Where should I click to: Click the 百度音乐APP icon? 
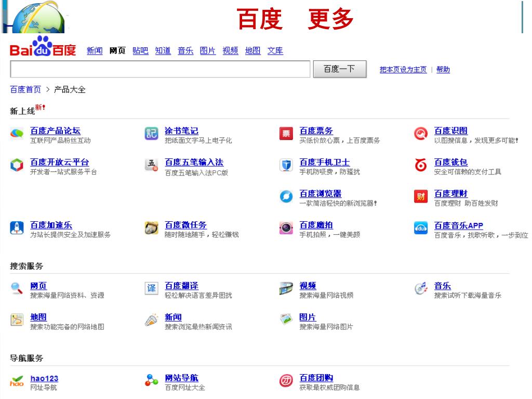421,228
